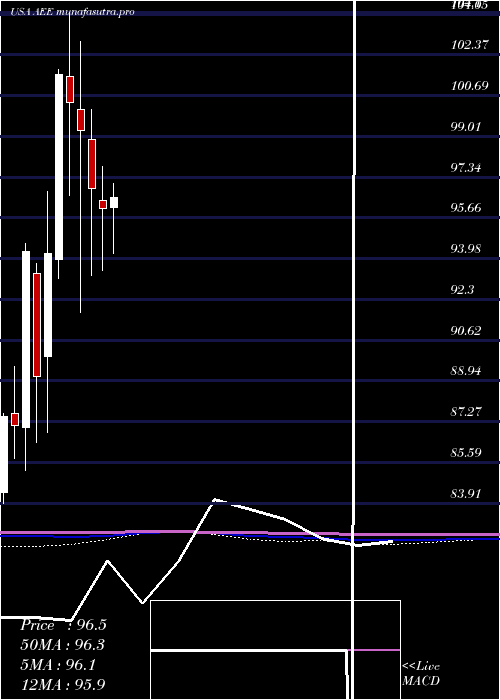Select the 95.66 price axis label

click(x=466, y=208)
